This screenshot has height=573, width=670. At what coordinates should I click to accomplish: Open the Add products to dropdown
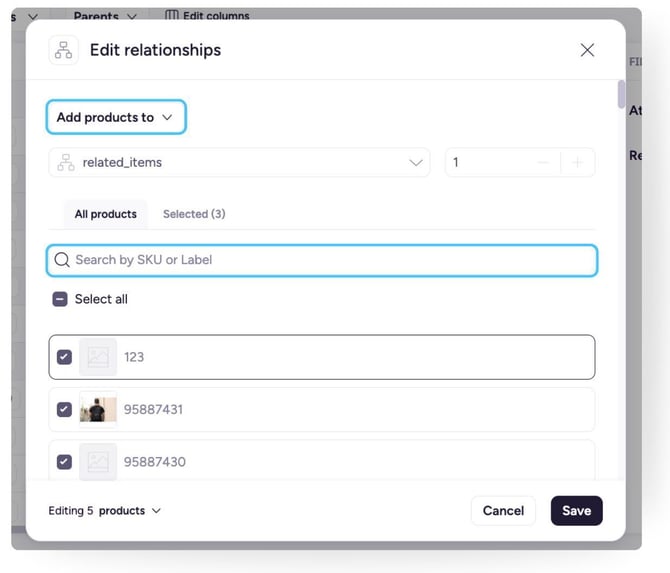pos(115,117)
